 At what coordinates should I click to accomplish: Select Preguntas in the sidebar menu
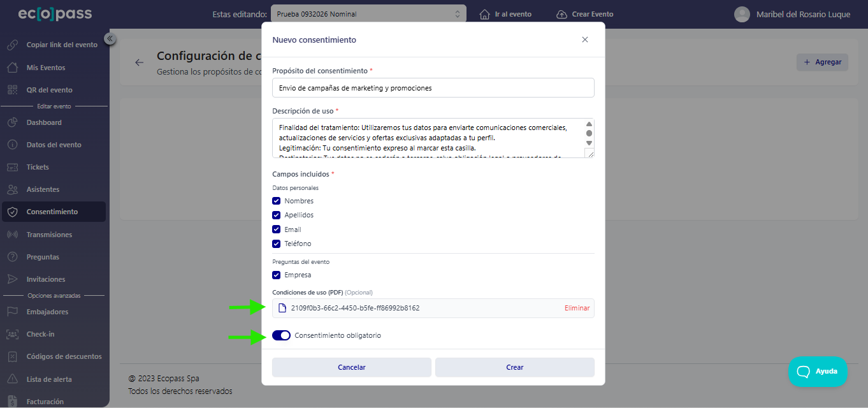coord(13,256)
